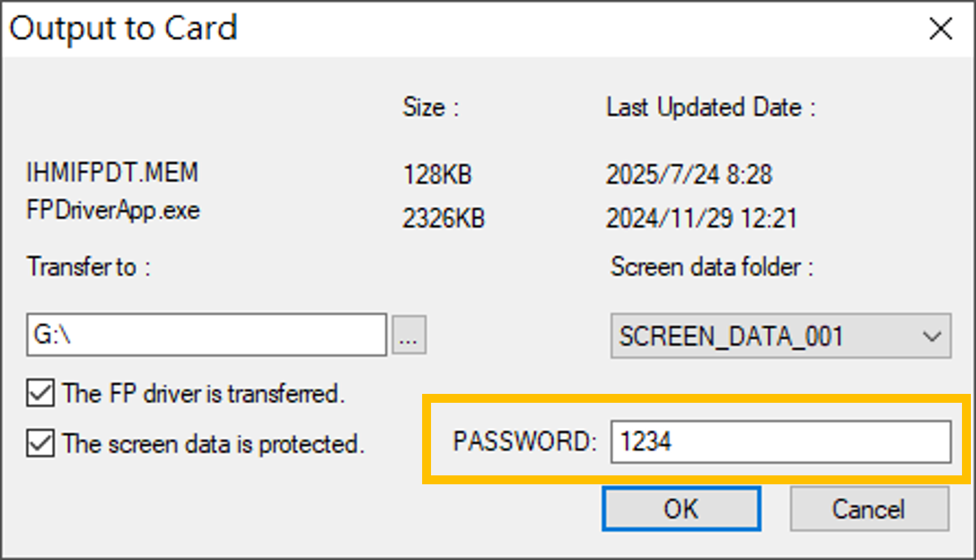
Task: Click the IHMIFPDT.MEM file name
Action: [112, 173]
